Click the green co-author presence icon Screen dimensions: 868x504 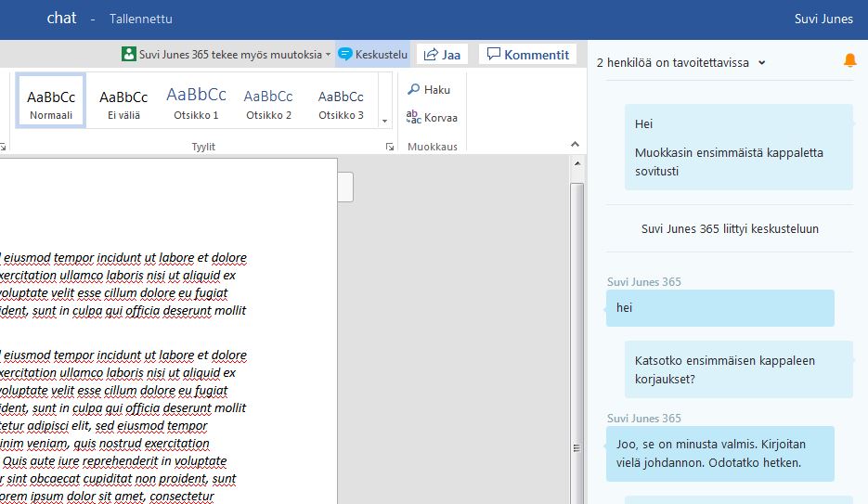pos(129,55)
